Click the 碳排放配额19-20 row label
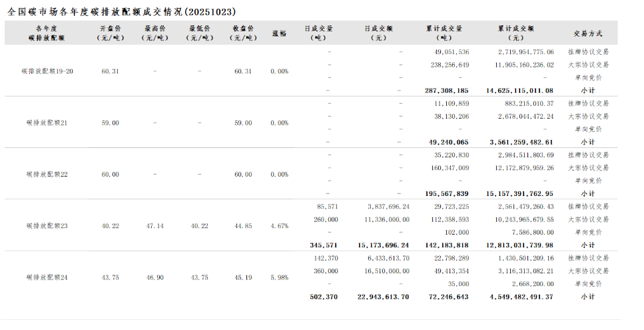This screenshot has height=330, width=644. click(x=47, y=71)
